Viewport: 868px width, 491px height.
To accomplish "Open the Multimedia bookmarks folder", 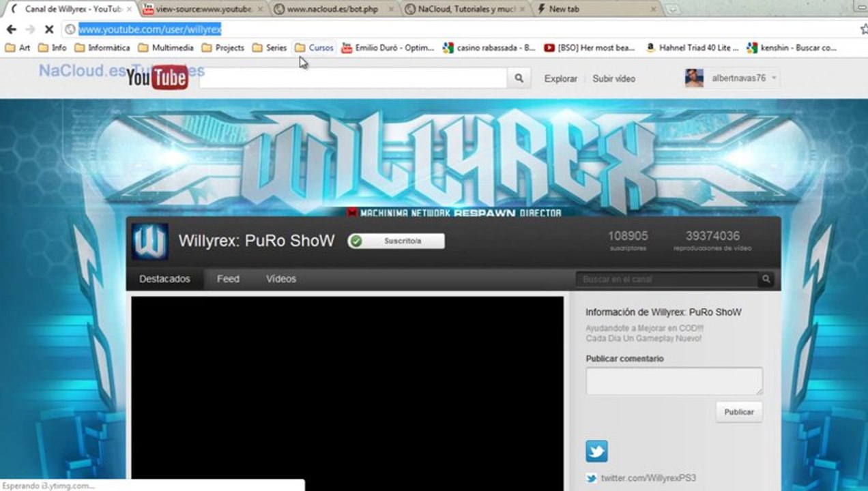I will [x=166, y=48].
